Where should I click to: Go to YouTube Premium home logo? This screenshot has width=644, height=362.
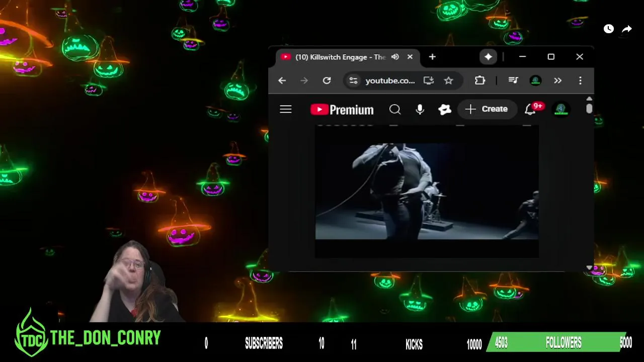[x=342, y=110]
